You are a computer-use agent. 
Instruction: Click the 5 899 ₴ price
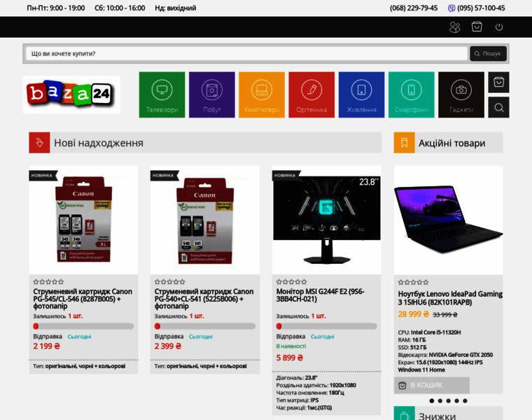(289, 358)
